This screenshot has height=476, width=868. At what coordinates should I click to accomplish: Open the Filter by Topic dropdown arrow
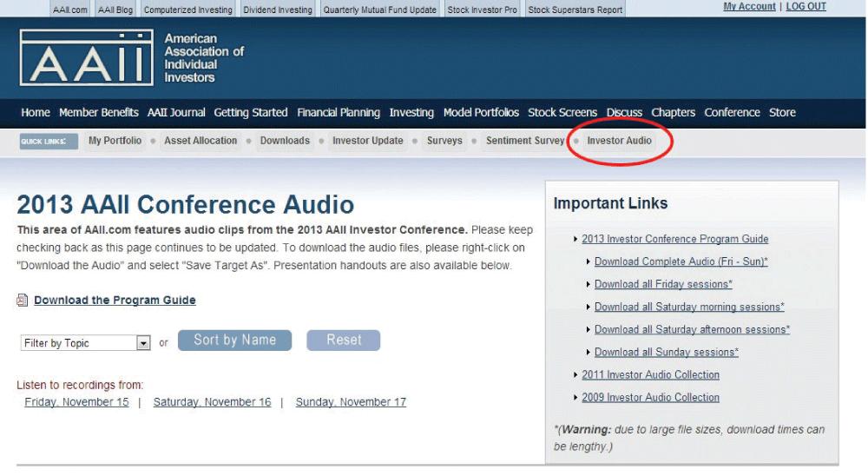pos(143,343)
